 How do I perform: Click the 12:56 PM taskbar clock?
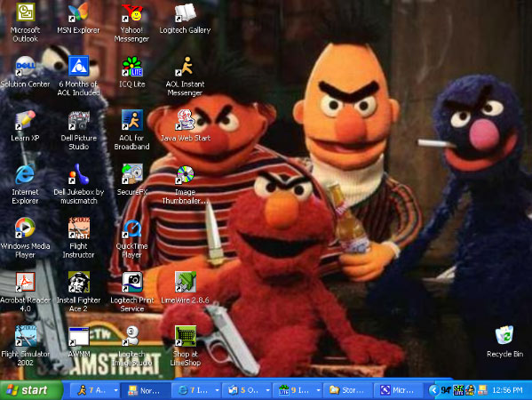pyautogui.click(x=507, y=390)
